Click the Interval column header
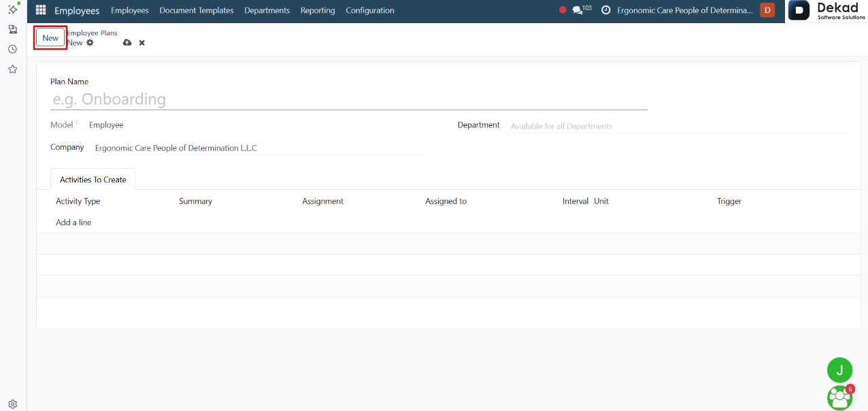The height and width of the screenshot is (411, 868). point(575,201)
